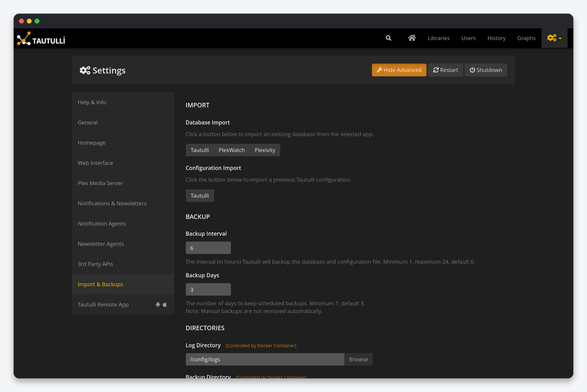Click the Log Directory path field
The width and height of the screenshot is (587, 392).
[265, 359]
